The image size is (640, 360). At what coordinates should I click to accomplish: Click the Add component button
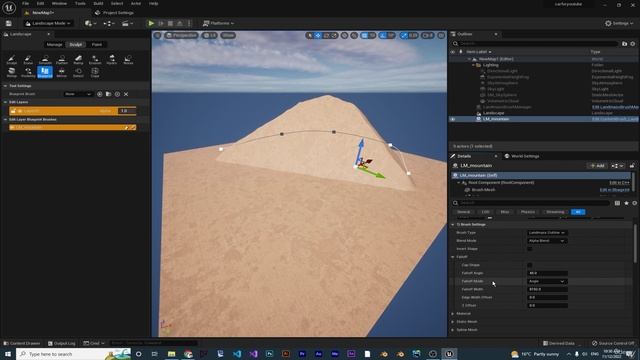tap(597, 166)
